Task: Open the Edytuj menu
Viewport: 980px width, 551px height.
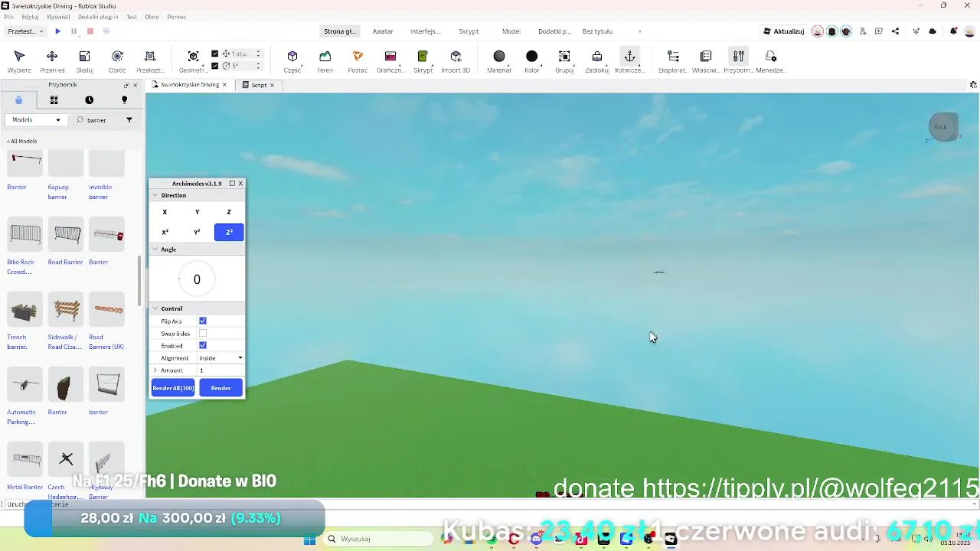Action: coord(31,17)
